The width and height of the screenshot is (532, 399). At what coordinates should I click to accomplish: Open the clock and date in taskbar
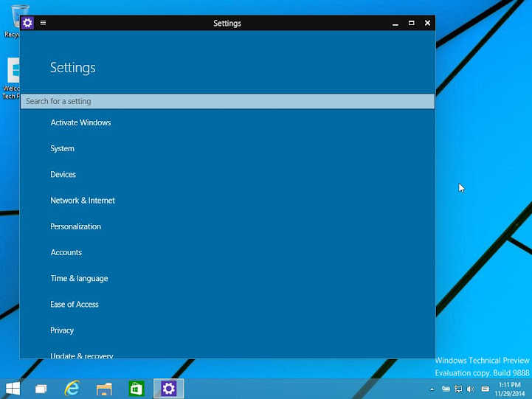pyautogui.click(x=509, y=389)
